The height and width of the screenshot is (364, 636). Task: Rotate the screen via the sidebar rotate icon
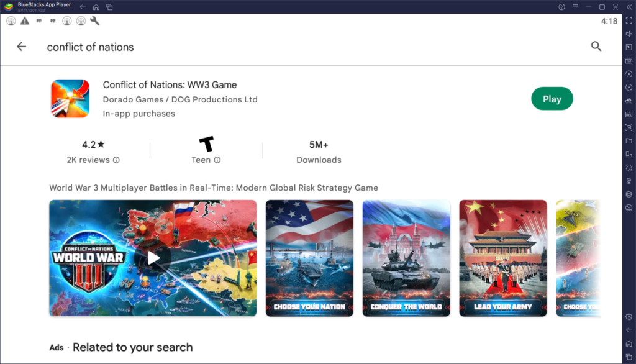click(629, 88)
